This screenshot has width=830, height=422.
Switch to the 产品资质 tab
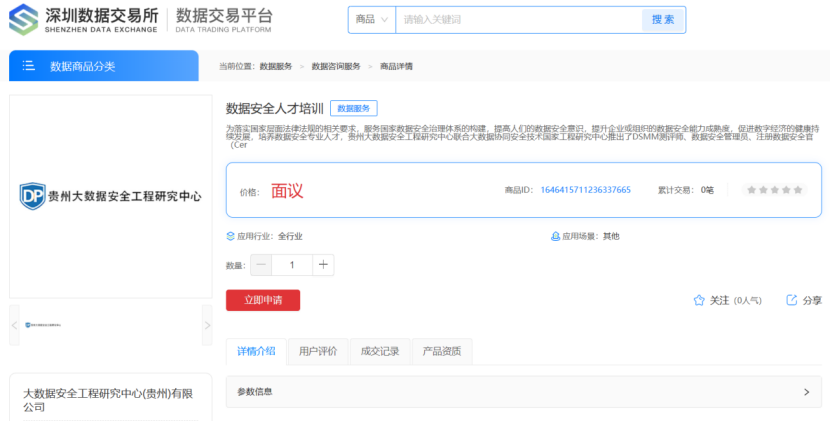point(441,351)
